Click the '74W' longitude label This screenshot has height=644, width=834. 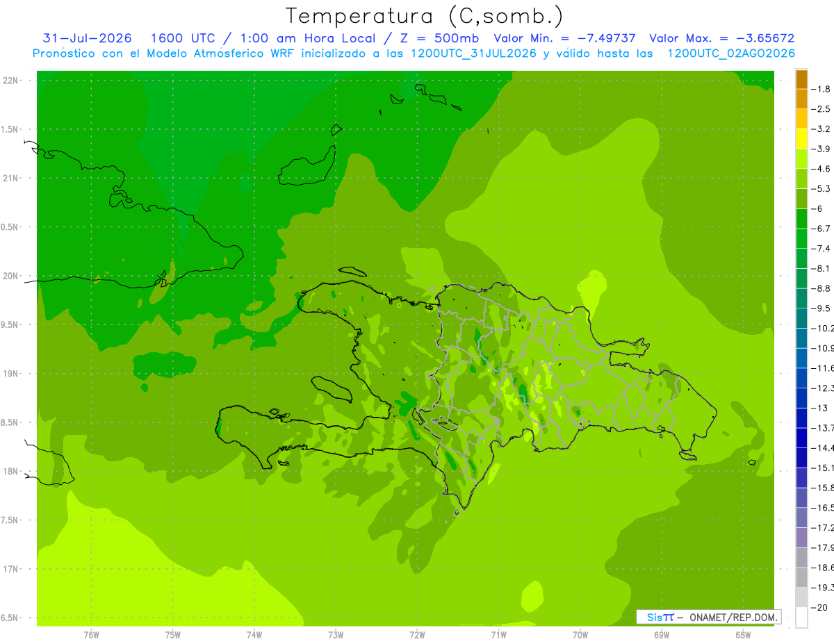(254, 634)
